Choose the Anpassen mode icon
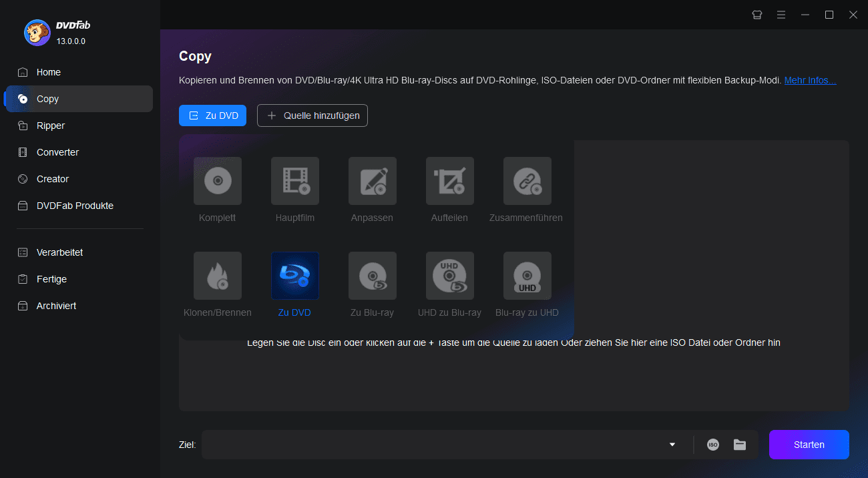868x478 pixels. [x=373, y=181]
